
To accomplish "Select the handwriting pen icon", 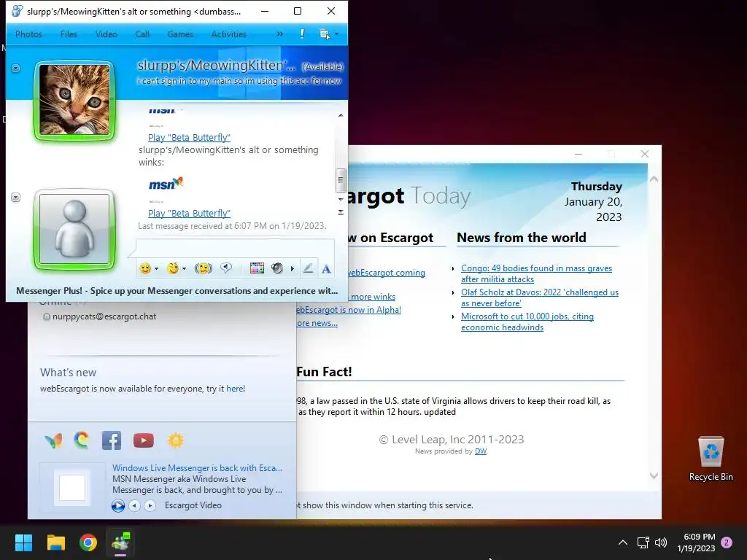I will point(309,268).
